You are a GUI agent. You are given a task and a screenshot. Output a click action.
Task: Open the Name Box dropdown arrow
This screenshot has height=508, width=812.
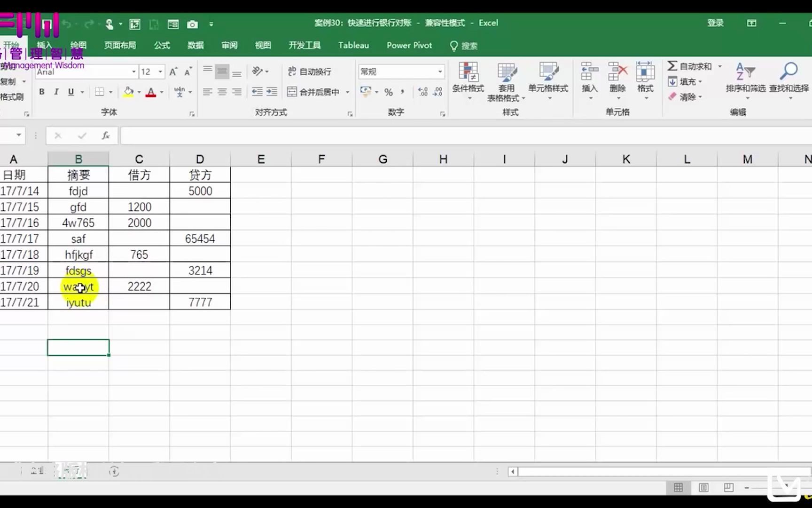click(x=19, y=135)
